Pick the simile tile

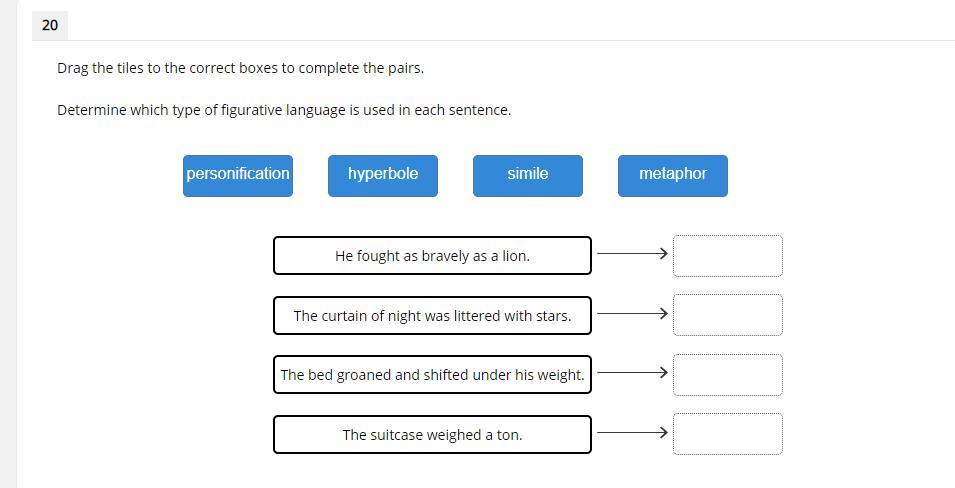tap(528, 175)
